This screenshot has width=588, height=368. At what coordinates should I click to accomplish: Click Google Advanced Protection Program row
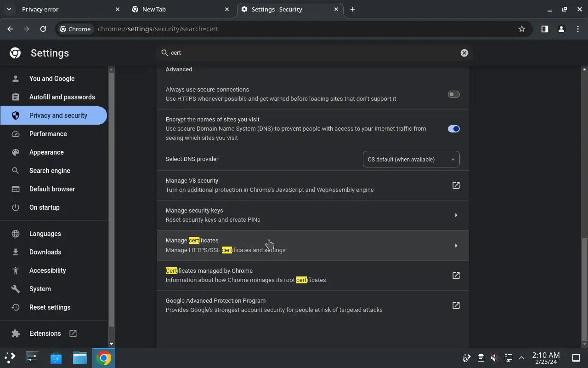pos(313,305)
